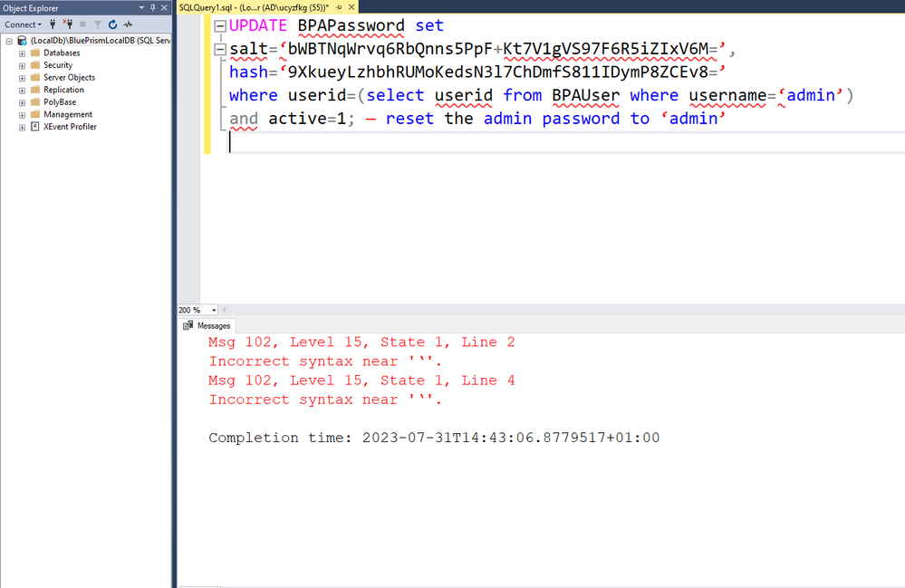Click the first 'Incorrect syntax near' message
905x588 pixels.
(x=325, y=361)
